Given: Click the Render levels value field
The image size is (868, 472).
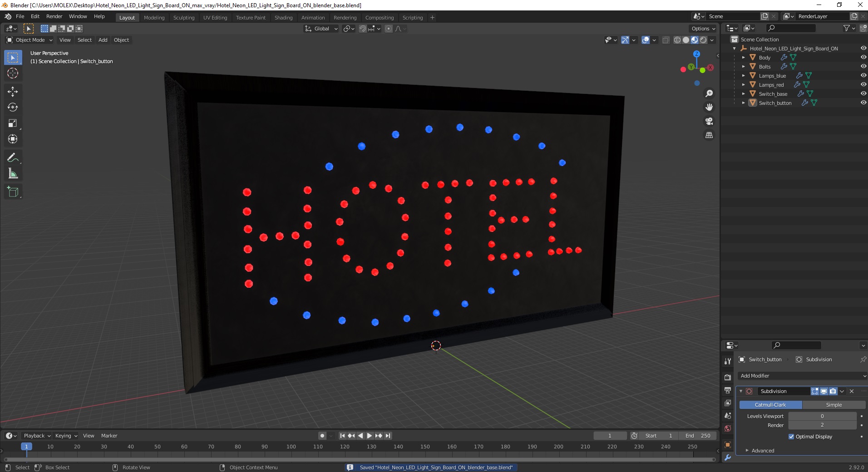Looking at the screenshot, I should pos(822,425).
